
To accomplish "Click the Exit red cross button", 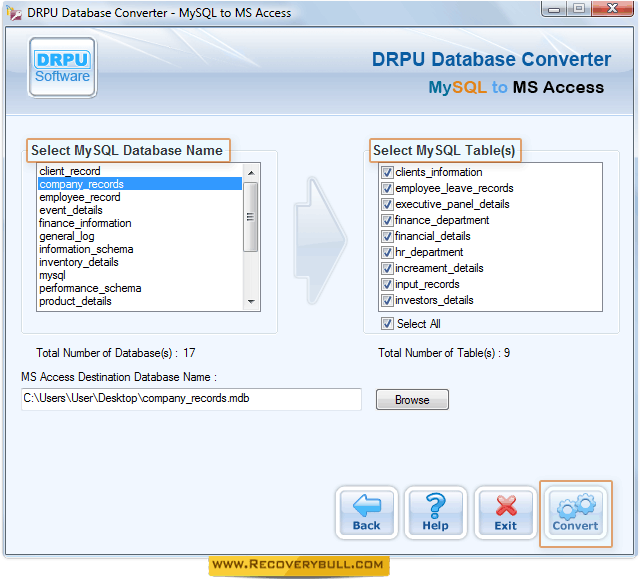I will [x=506, y=513].
